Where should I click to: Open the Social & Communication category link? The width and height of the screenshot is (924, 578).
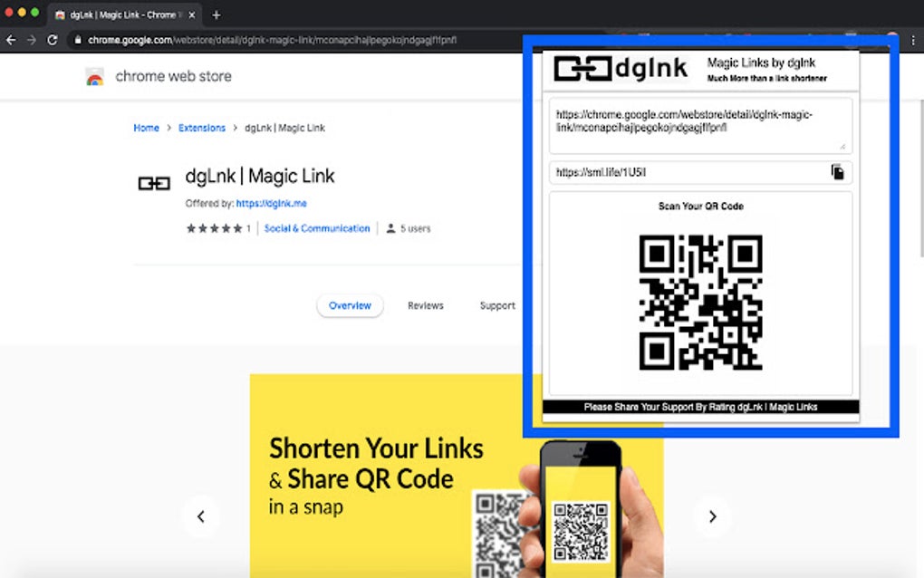(x=317, y=228)
